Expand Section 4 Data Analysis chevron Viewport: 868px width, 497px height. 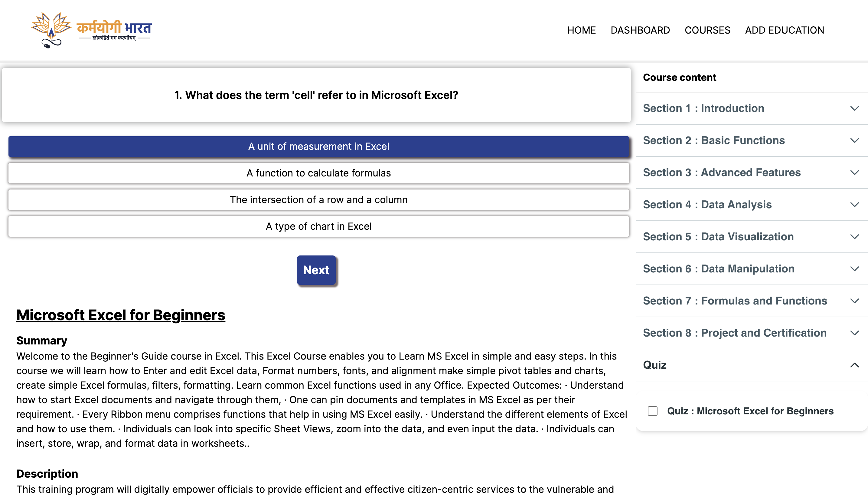pyautogui.click(x=854, y=205)
